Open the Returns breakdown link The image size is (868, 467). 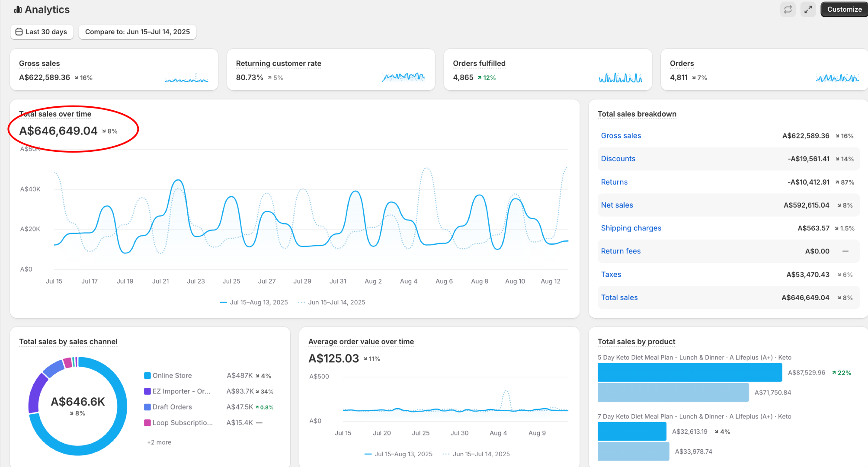[614, 182]
